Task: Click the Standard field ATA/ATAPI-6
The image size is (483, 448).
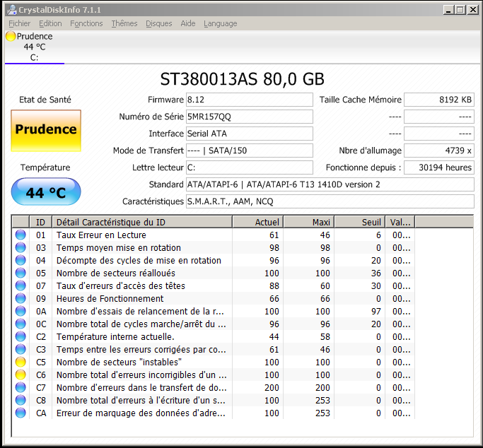Action: coord(330,184)
